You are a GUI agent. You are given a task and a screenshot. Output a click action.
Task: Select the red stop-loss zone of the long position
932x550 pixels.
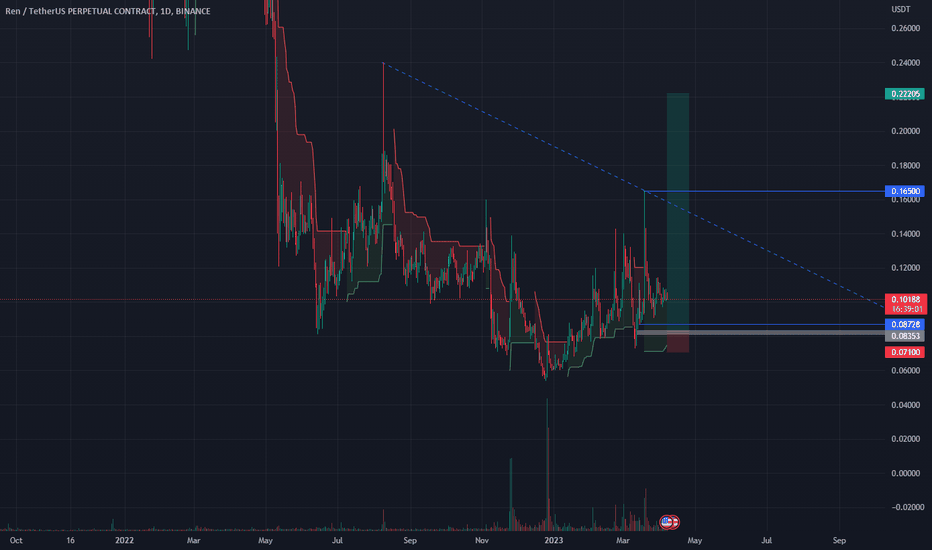pos(678,342)
